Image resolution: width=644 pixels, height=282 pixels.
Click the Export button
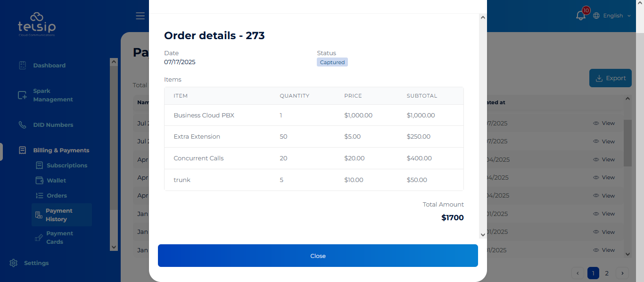point(611,78)
